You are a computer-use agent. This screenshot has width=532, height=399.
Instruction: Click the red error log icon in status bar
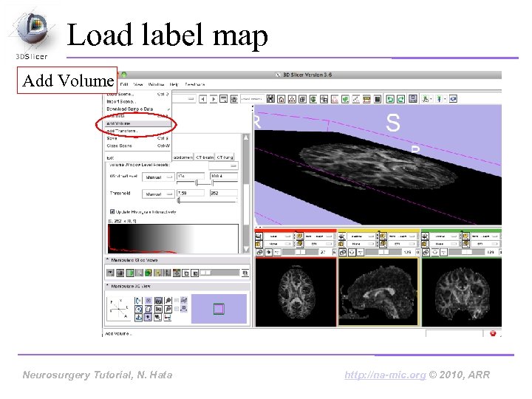click(493, 333)
